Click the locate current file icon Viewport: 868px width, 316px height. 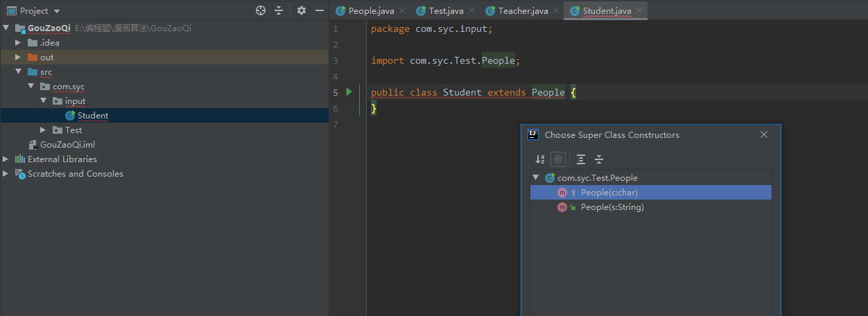261,10
